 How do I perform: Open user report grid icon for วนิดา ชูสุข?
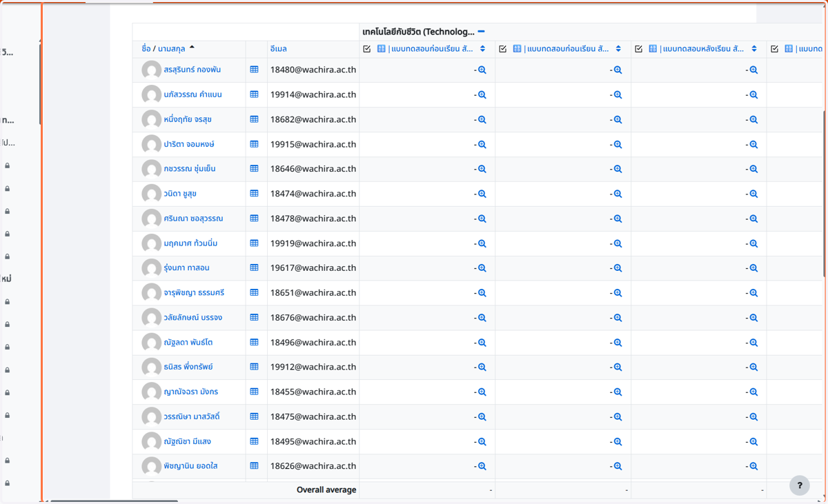pos(254,194)
